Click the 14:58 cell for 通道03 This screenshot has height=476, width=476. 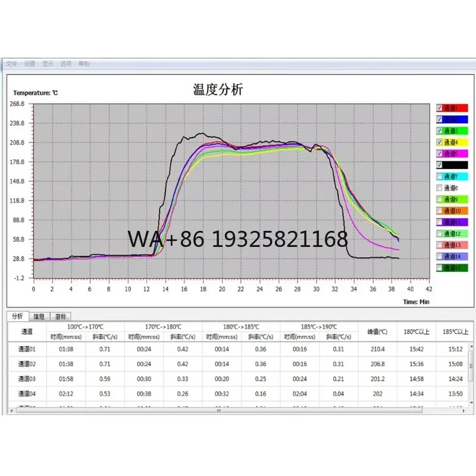coord(416,379)
